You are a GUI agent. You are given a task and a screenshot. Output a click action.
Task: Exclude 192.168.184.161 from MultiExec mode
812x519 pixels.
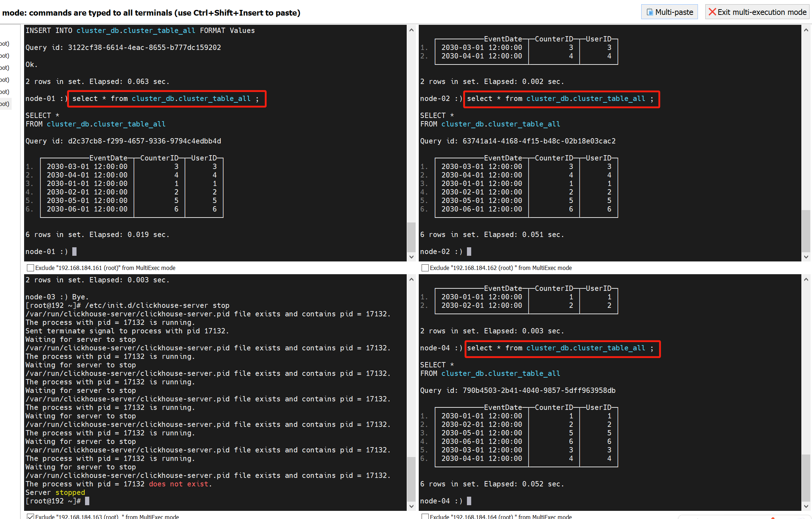30,268
